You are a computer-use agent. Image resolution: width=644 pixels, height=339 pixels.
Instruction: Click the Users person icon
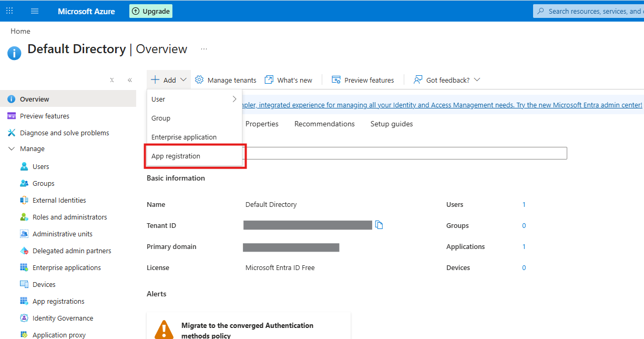tap(24, 166)
